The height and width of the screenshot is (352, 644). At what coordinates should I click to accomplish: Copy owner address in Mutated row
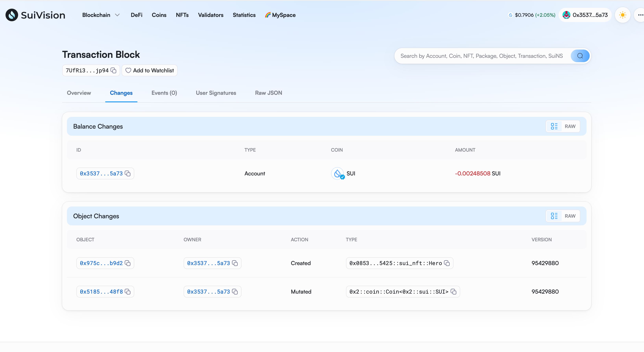[x=235, y=292]
